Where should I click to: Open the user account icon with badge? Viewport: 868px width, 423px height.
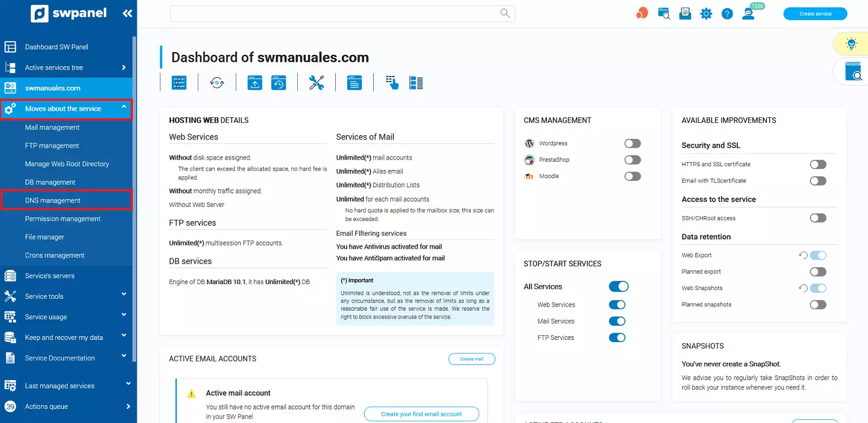coord(749,14)
